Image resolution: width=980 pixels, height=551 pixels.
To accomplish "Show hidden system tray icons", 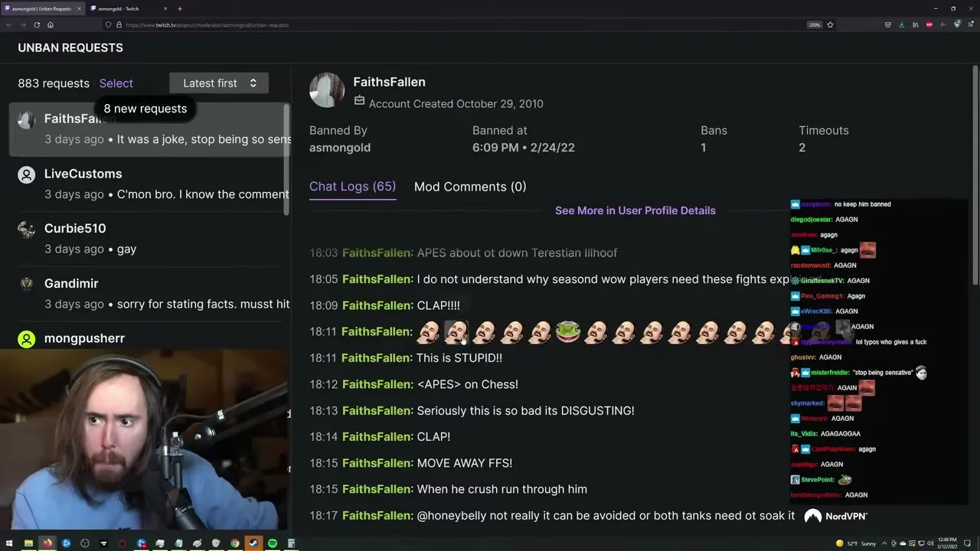I will point(883,543).
